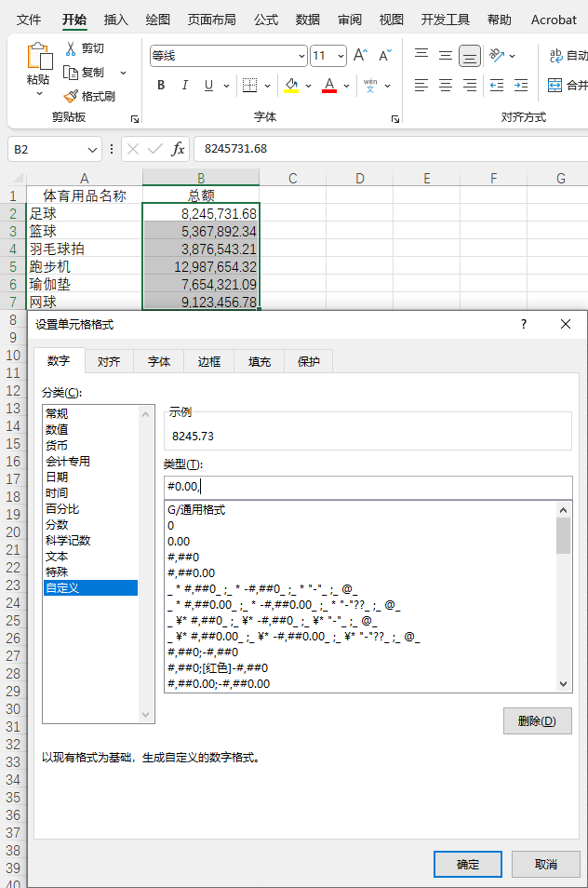
Task: Click the 类型 format code field
Action: pyautogui.click(x=367, y=487)
